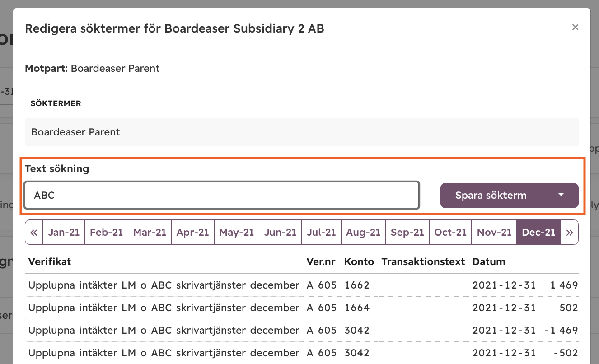
Task: Select the active Dec-21 tab
Action: pyautogui.click(x=538, y=232)
